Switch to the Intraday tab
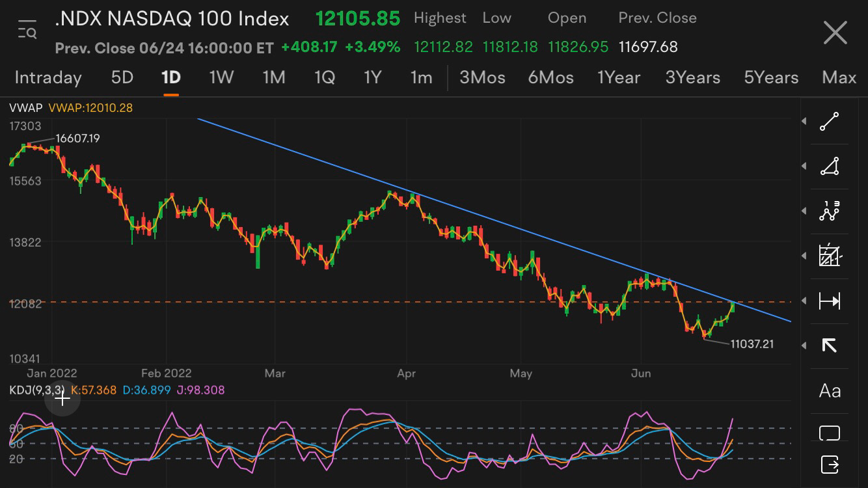 pos(48,77)
